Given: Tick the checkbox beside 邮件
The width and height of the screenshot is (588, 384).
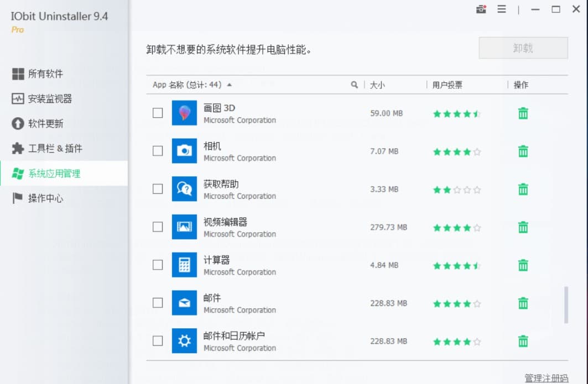Looking at the screenshot, I should (x=158, y=303).
